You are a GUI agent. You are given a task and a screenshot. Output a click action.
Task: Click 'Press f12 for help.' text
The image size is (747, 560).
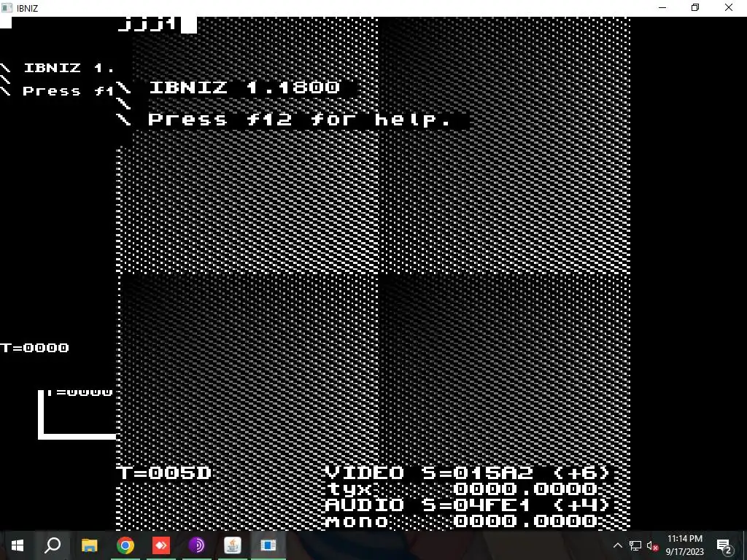click(x=298, y=119)
